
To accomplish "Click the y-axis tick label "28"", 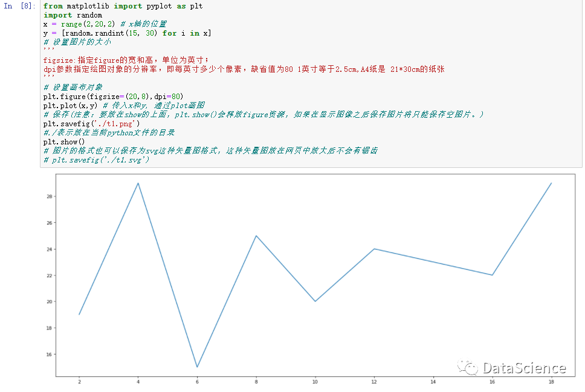I will pos(49,196).
